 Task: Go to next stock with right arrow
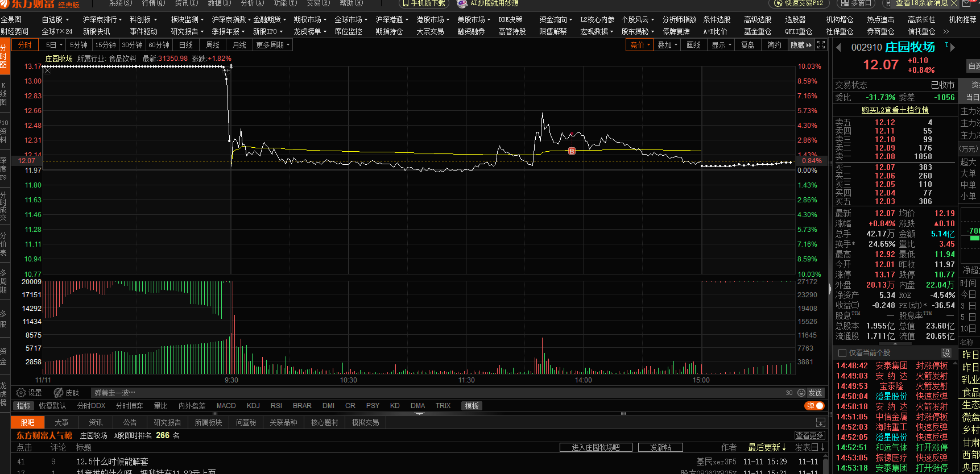[x=953, y=47]
